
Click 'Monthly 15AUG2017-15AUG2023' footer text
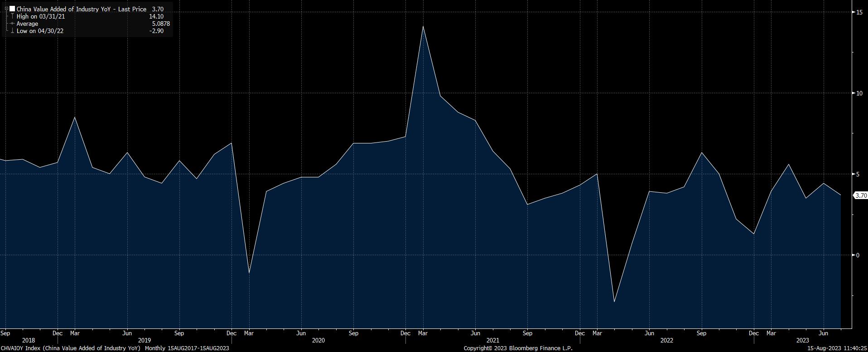(x=187, y=348)
